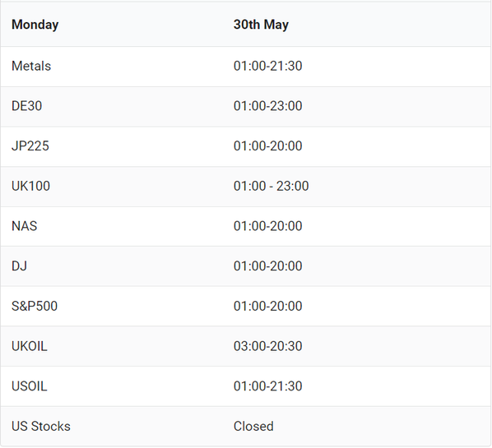
Task: Select the DJ row label
Action: click(x=19, y=266)
